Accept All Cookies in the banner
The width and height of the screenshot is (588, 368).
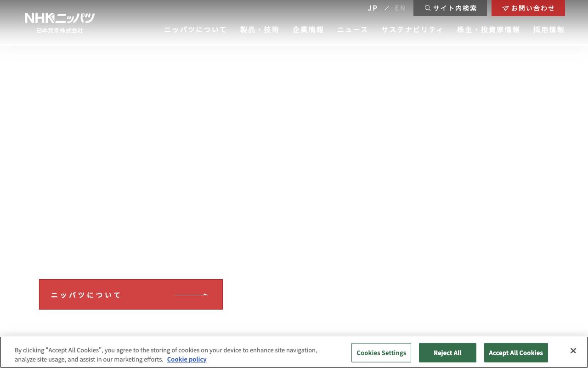coord(516,352)
